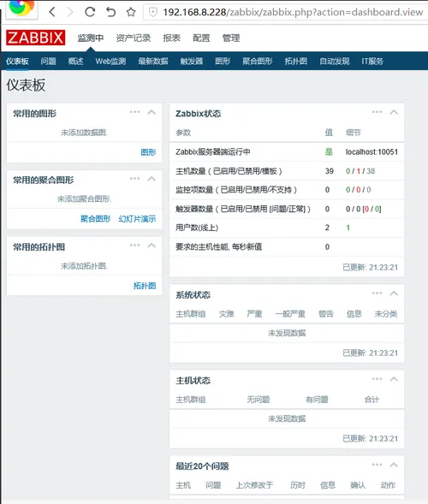This screenshot has width=428, height=504.
Task: Collapse the 系统状态 widget
Action: point(394,294)
